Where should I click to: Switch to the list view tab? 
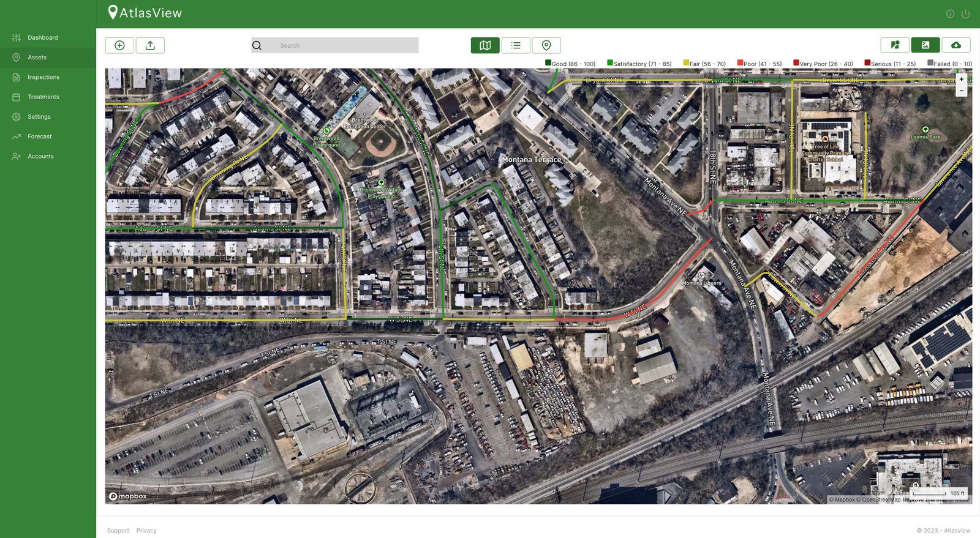(516, 45)
